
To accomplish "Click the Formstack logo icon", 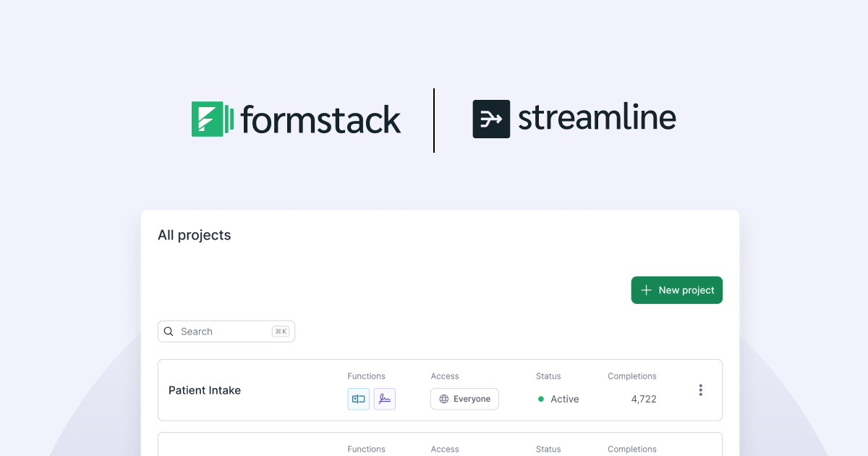I will click(213, 119).
